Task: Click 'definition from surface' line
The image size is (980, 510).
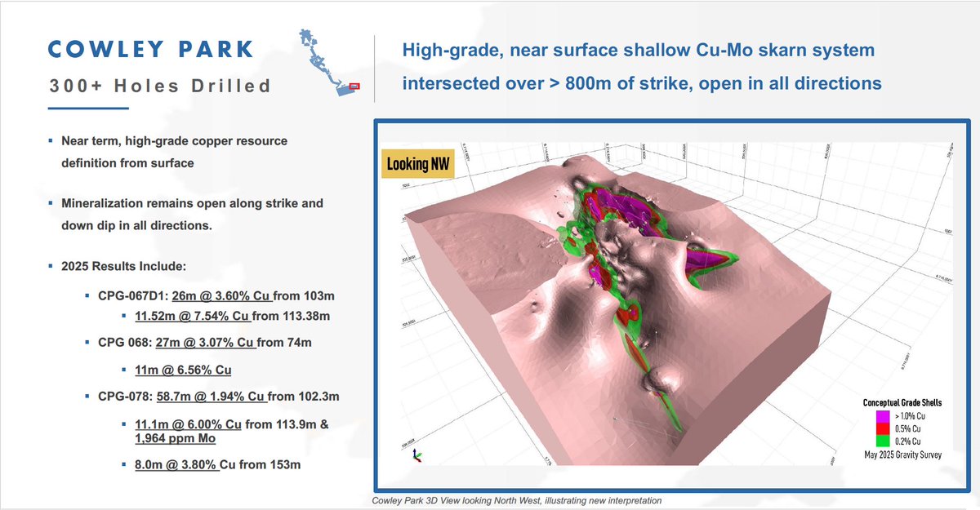Action: [x=127, y=162]
